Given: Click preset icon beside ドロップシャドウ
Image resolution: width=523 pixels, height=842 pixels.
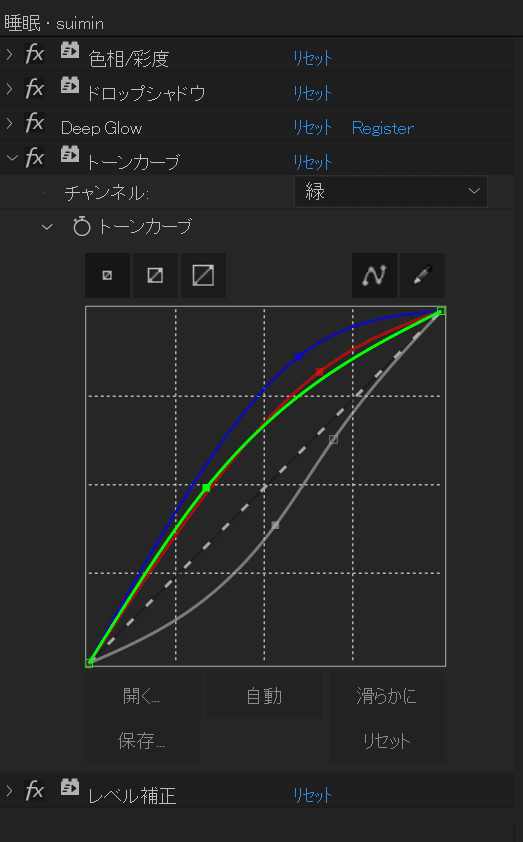Looking at the screenshot, I should (70, 85).
